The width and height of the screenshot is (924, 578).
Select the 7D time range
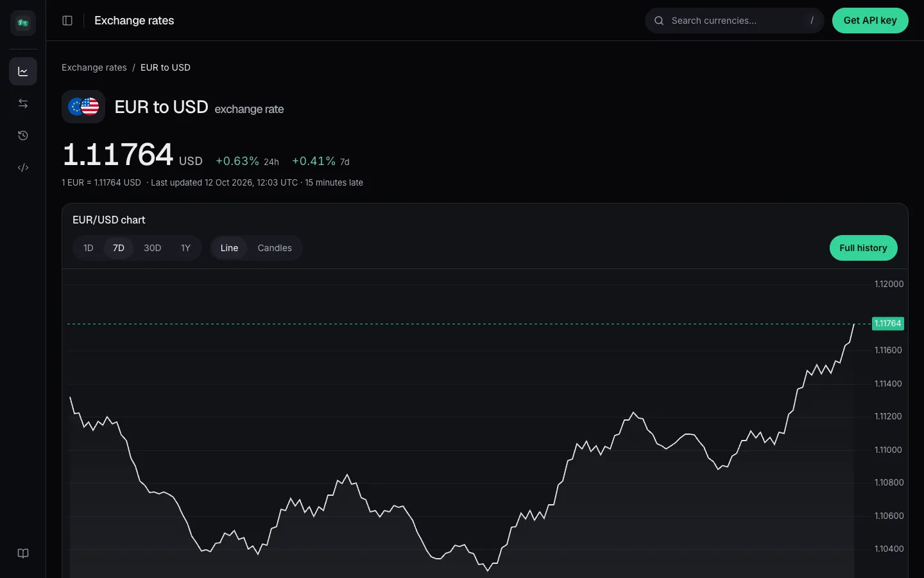pos(119,248)
